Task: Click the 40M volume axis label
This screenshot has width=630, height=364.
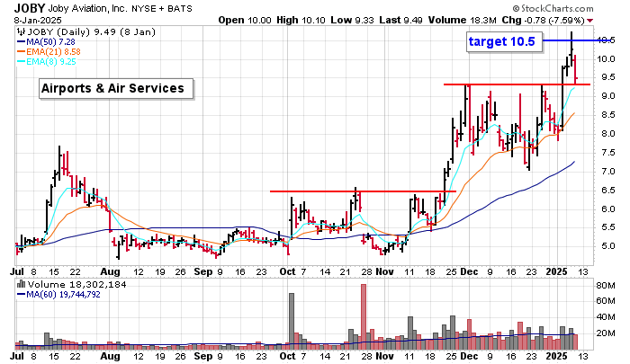Action: (x=606, y=317)
